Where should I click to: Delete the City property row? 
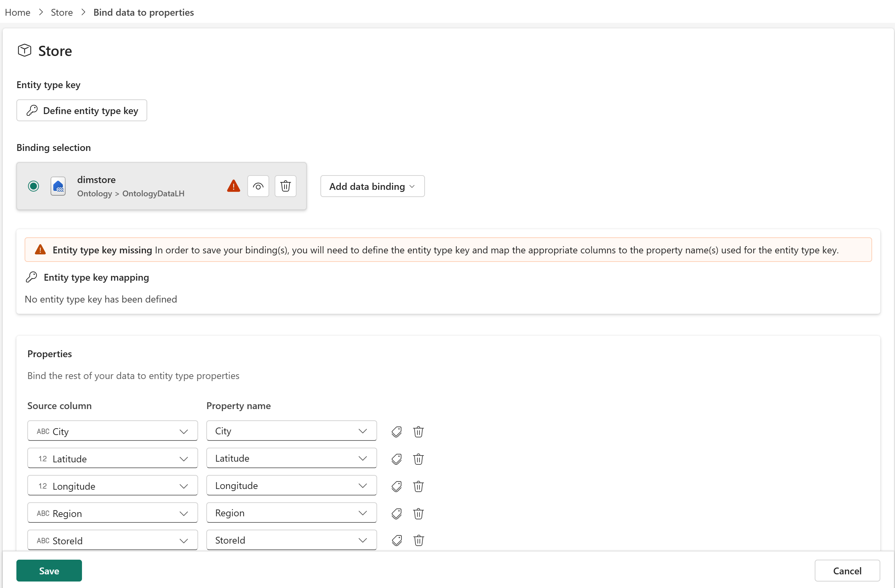pos(418,431)
